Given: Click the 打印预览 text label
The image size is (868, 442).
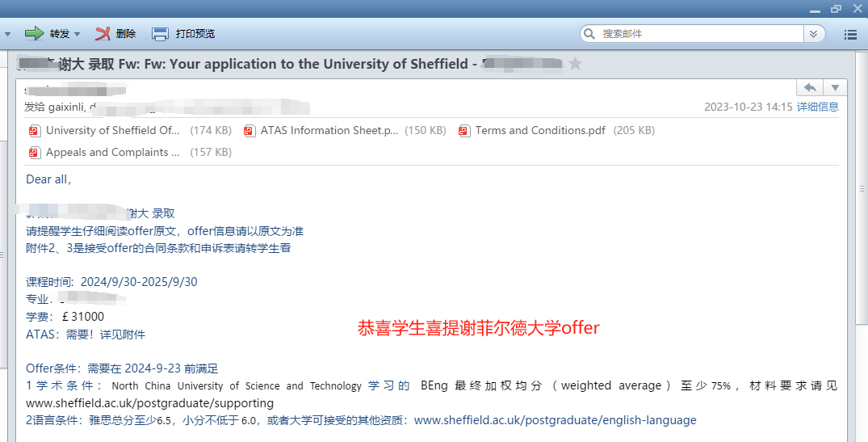Looking at the screenshot, I should [195, 34].
